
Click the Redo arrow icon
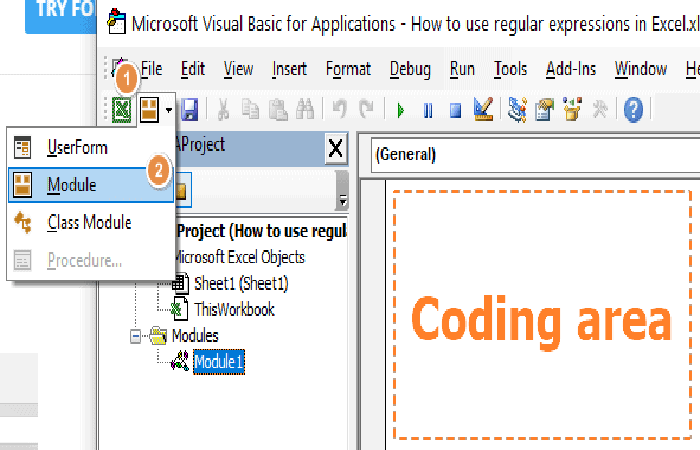coord(367,109)
